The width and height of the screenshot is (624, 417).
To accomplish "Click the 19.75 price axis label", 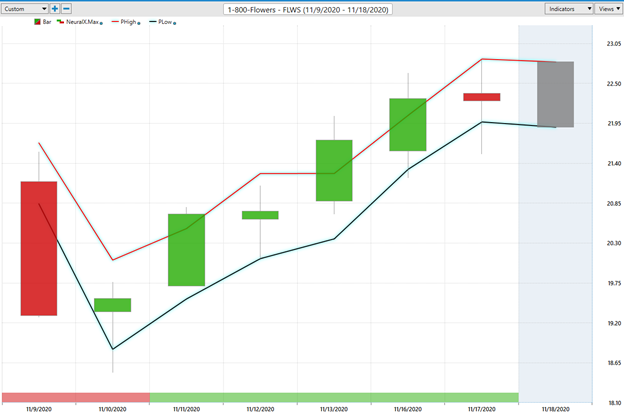I will 614,283.
